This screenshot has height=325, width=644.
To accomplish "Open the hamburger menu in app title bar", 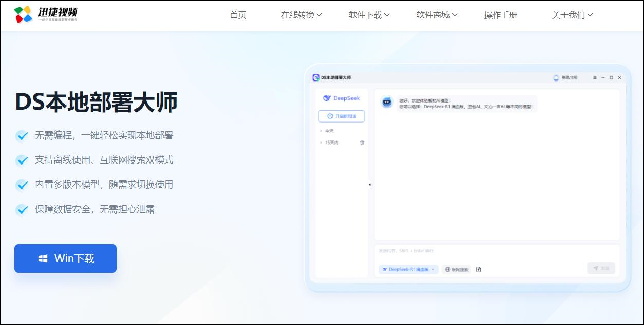I will [595, 78].
